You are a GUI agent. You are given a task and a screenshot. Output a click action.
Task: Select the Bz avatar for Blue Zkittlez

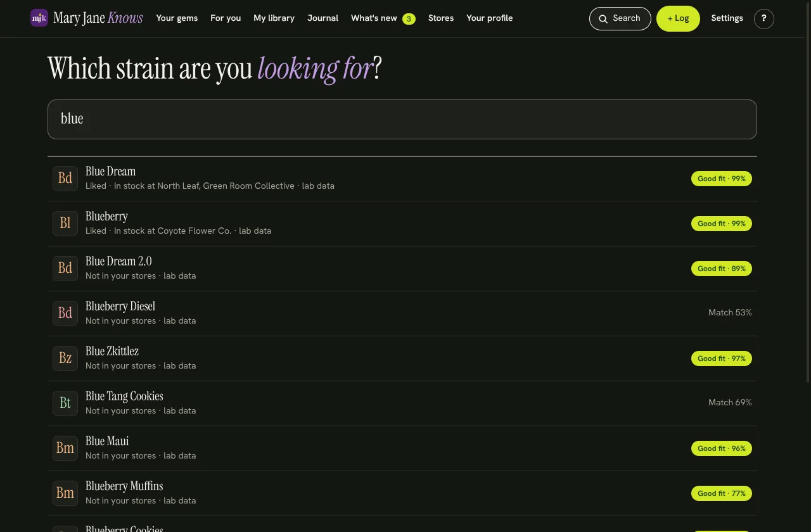pos(65,358)
